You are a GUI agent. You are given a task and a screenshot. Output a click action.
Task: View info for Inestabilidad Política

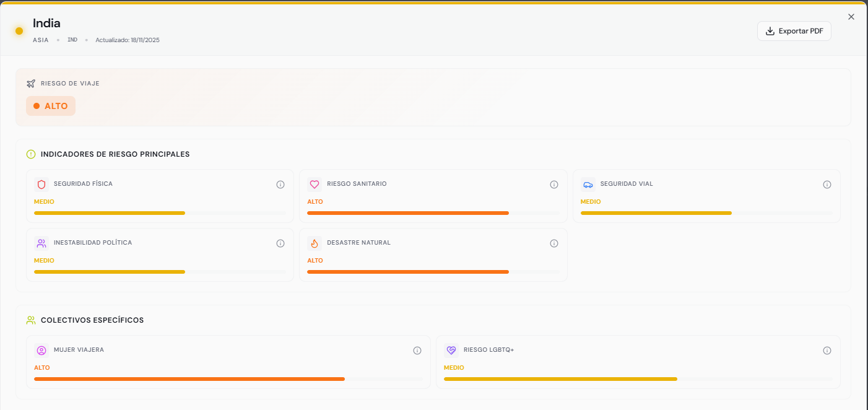280,243
